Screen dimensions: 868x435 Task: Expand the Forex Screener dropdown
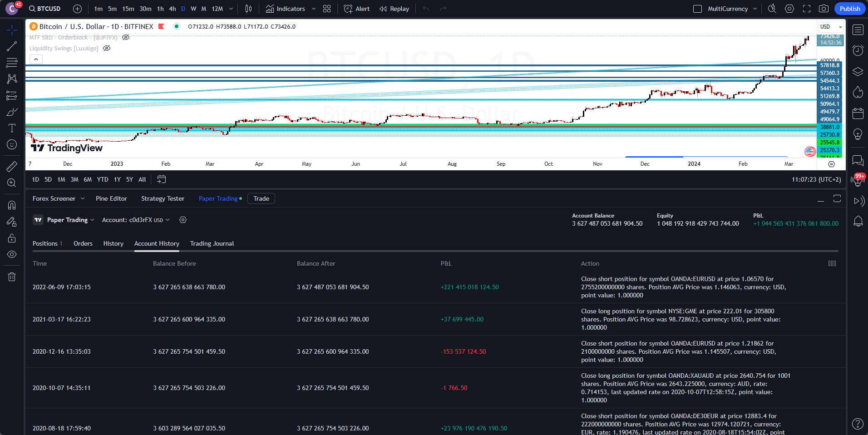(82, 198)
